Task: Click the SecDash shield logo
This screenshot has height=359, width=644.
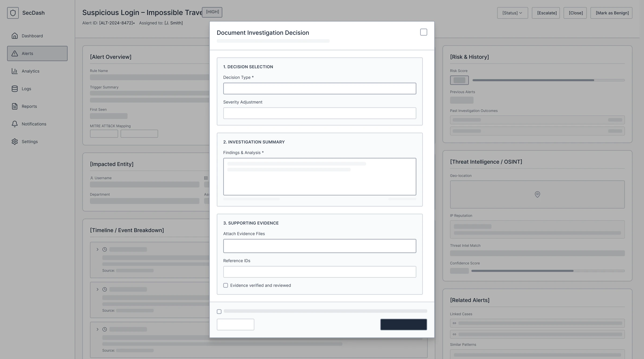Action: coord(13,13)
